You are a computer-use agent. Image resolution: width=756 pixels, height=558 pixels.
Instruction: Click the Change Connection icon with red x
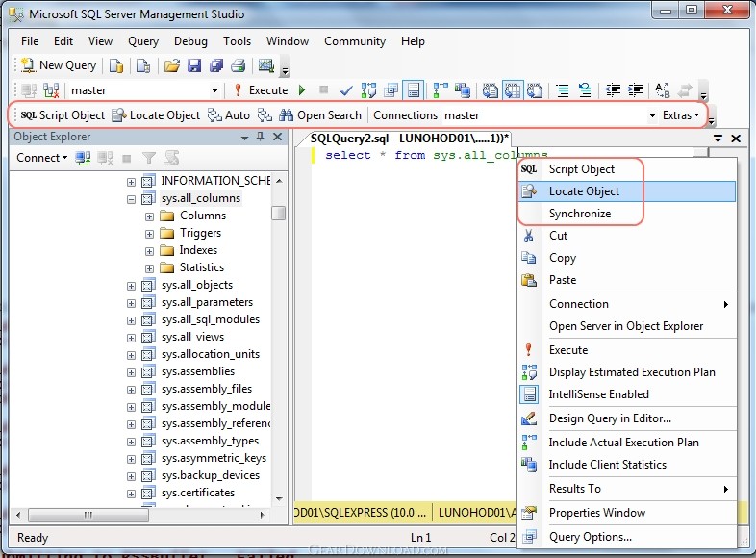click(x=51, y=90)
